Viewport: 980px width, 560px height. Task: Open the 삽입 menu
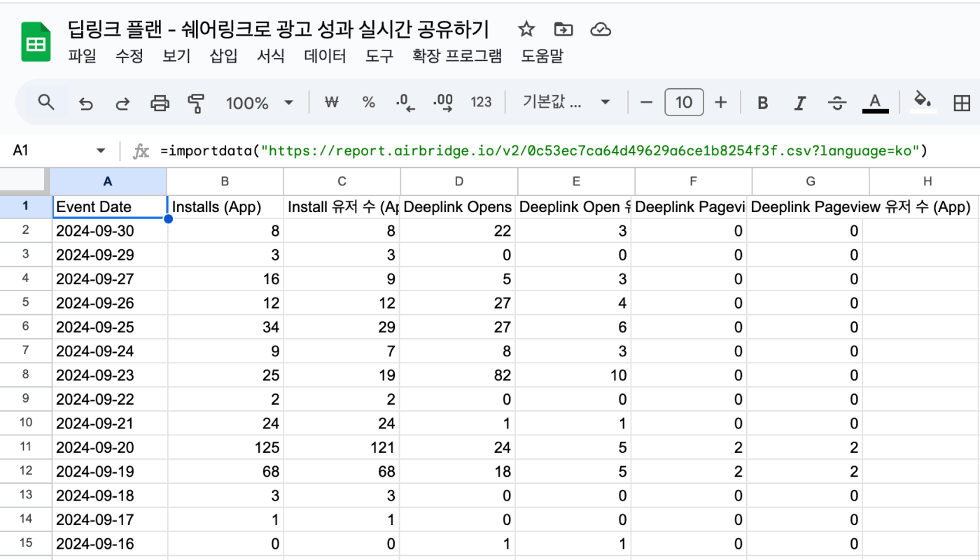[x=224, y=56]
